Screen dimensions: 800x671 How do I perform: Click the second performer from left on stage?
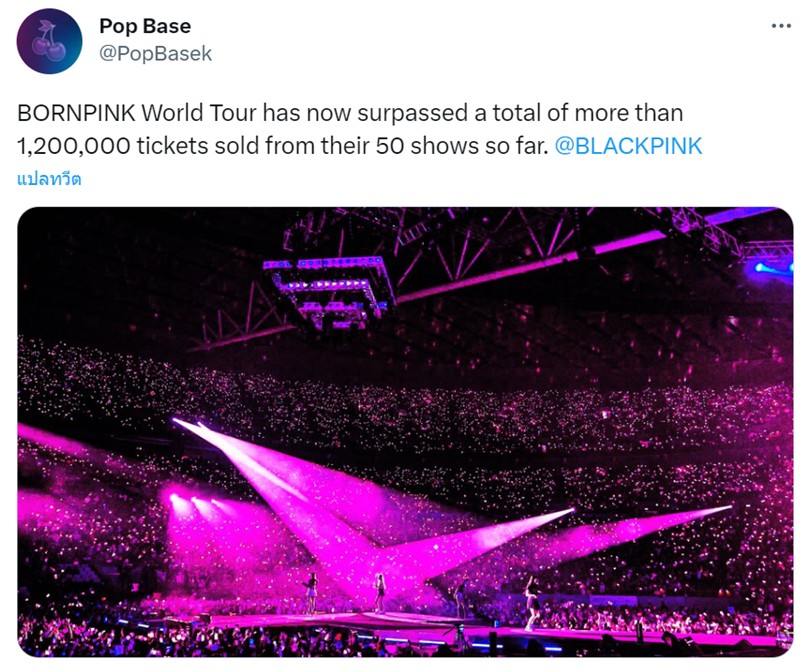coord(380,593)
